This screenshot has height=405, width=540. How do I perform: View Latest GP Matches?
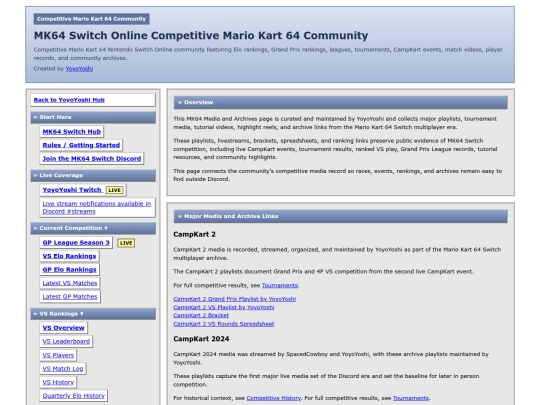[x=70, y=296]
